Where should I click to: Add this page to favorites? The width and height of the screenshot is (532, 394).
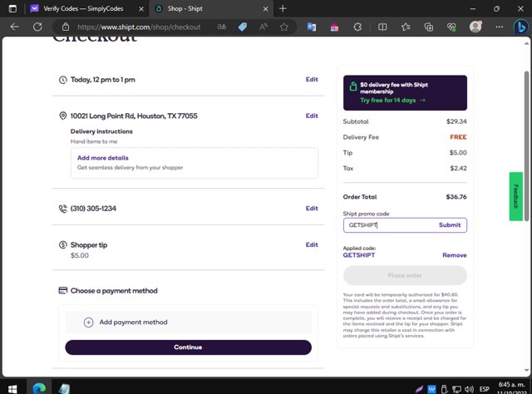tap(284, 27)
